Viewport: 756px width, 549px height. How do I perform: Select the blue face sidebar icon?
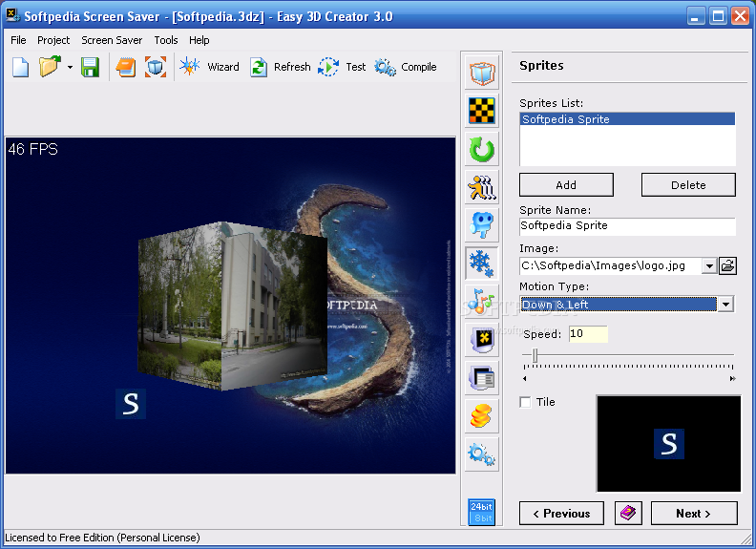pos(482,225)
